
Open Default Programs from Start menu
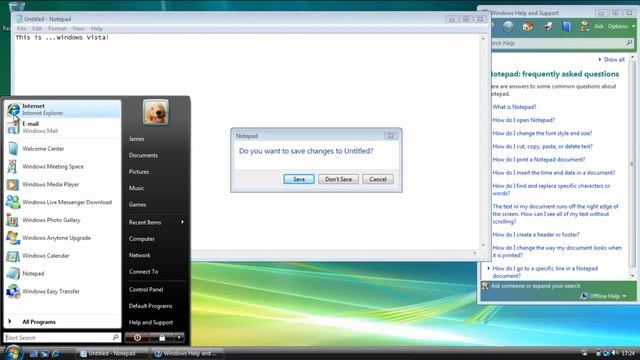pyautogui.click(x=150, y=305)
